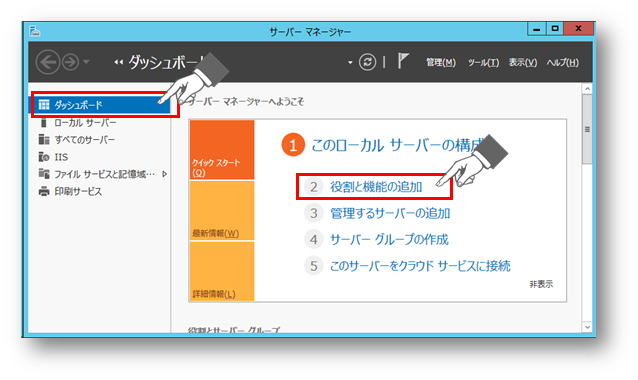Click 非表示 to hide welcome panel

(541, 284)
